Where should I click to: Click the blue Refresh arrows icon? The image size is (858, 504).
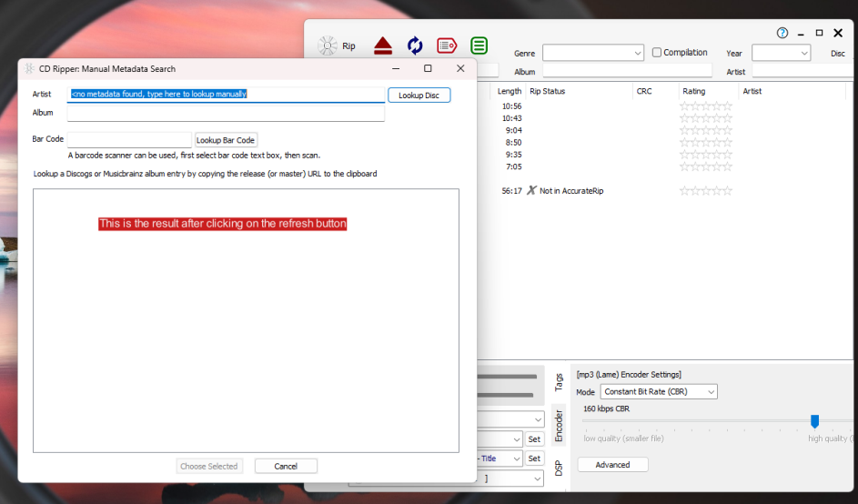(x=415, y=45)
